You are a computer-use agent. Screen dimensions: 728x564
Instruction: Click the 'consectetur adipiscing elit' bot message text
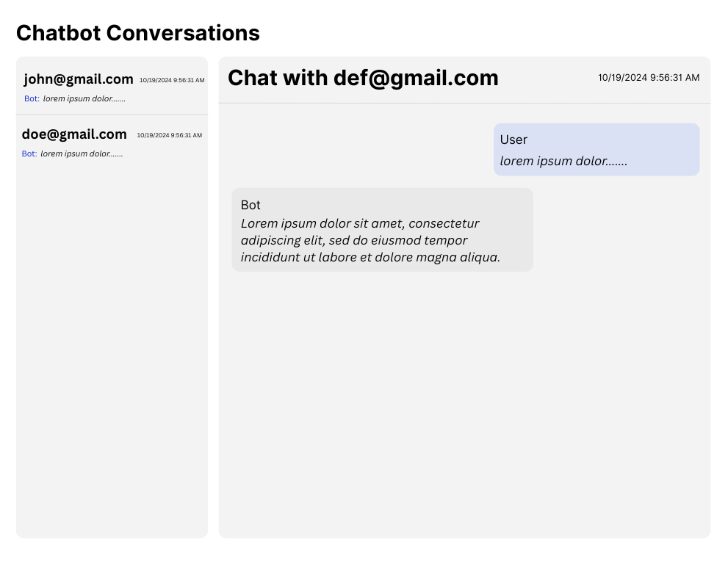[360, 231]
